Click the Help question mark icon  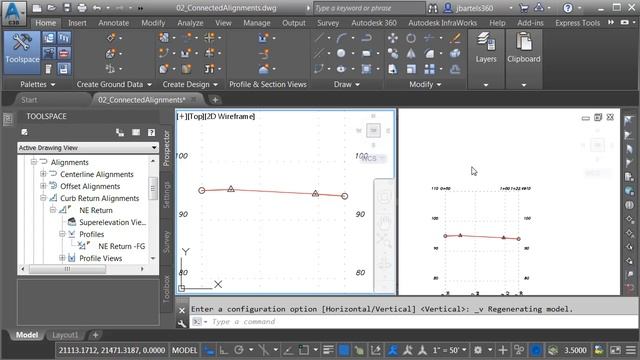[567, 8]
